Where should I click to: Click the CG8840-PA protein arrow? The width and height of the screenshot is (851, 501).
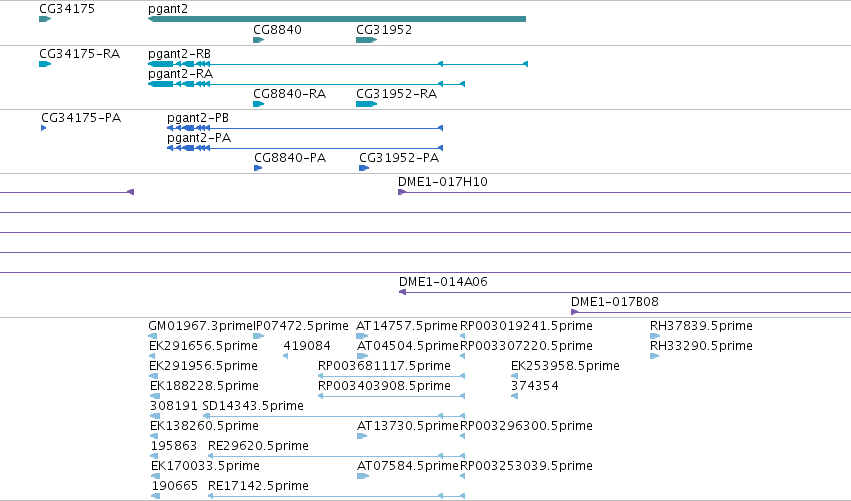(258, 168)
